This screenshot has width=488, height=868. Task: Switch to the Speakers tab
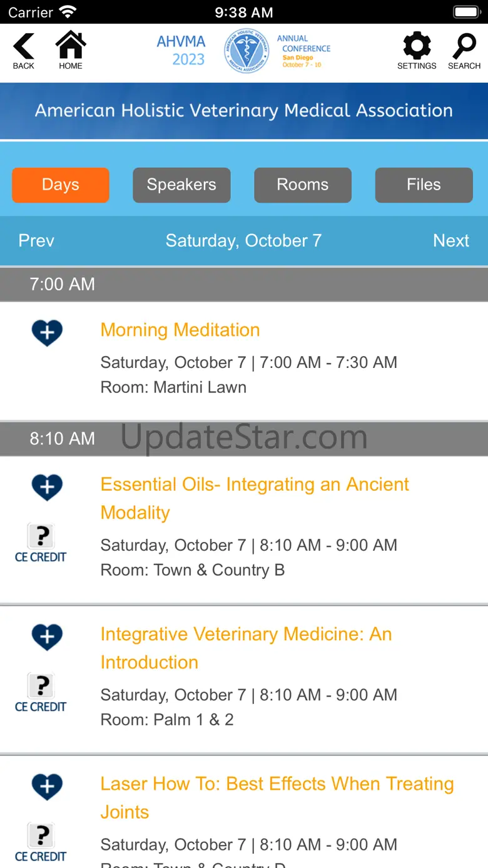coord(181,185)
